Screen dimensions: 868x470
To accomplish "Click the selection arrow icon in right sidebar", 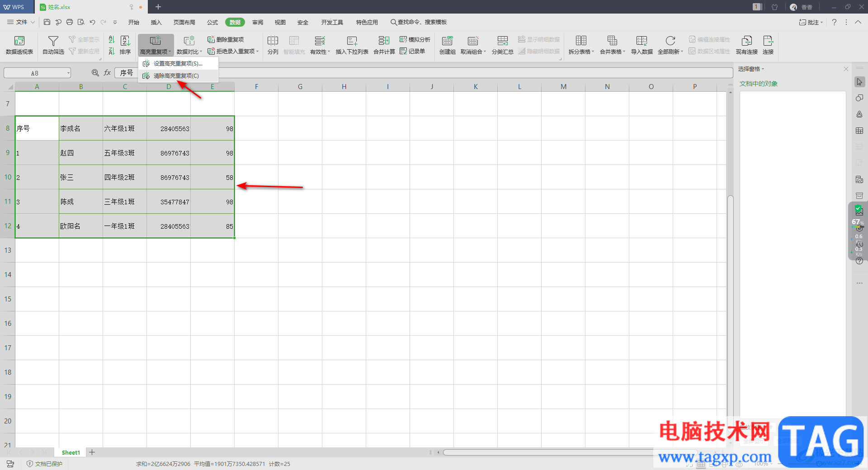I will pyautogui.click(x=859, y=82).
